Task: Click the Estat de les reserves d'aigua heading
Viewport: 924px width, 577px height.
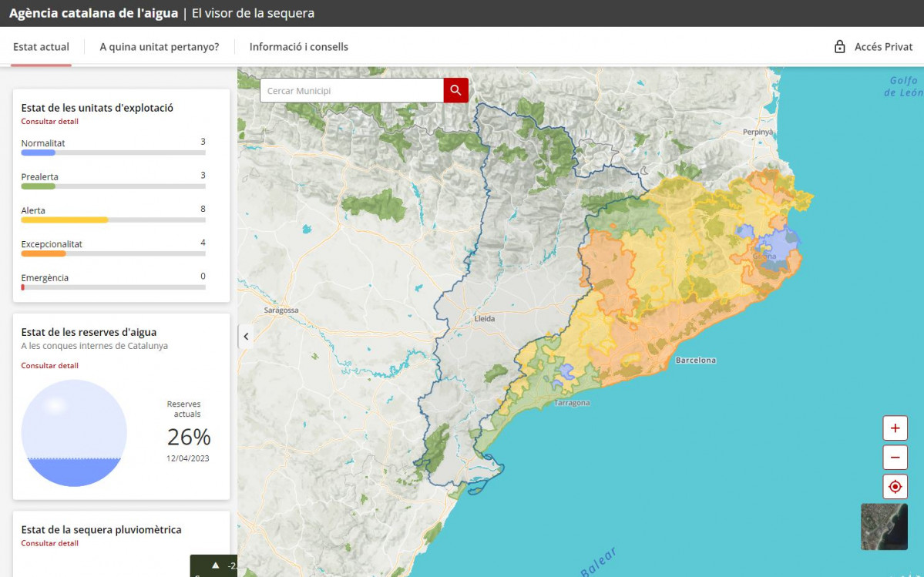Action: (x=89, y=332)
